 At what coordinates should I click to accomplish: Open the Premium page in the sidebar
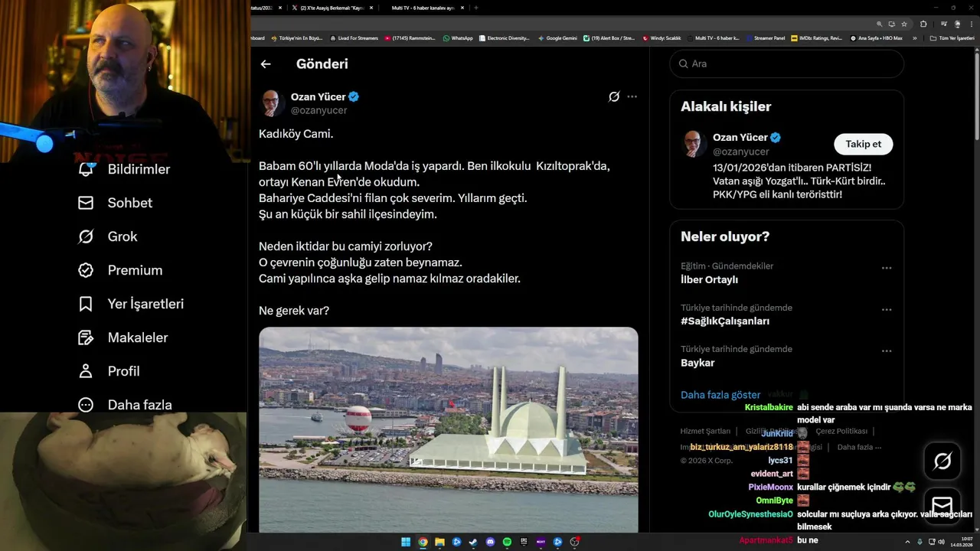tap(119, 270)
